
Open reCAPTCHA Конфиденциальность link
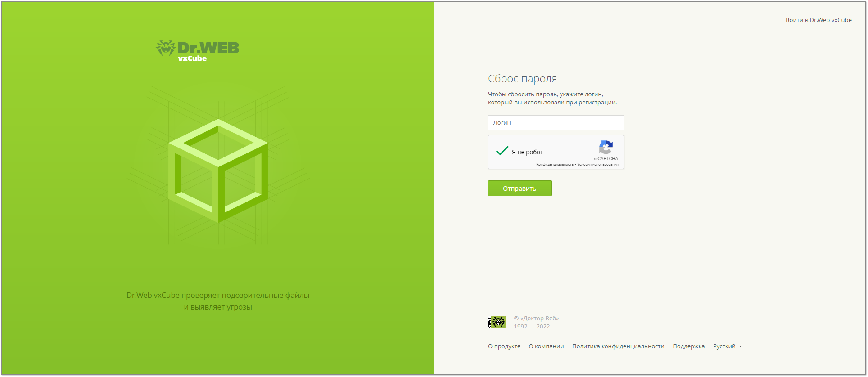555,165
